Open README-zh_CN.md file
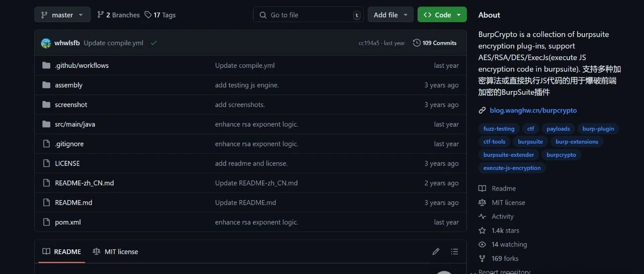Image resolution: width=644 pixels, height=274 pixels. (x=85, y=183)
